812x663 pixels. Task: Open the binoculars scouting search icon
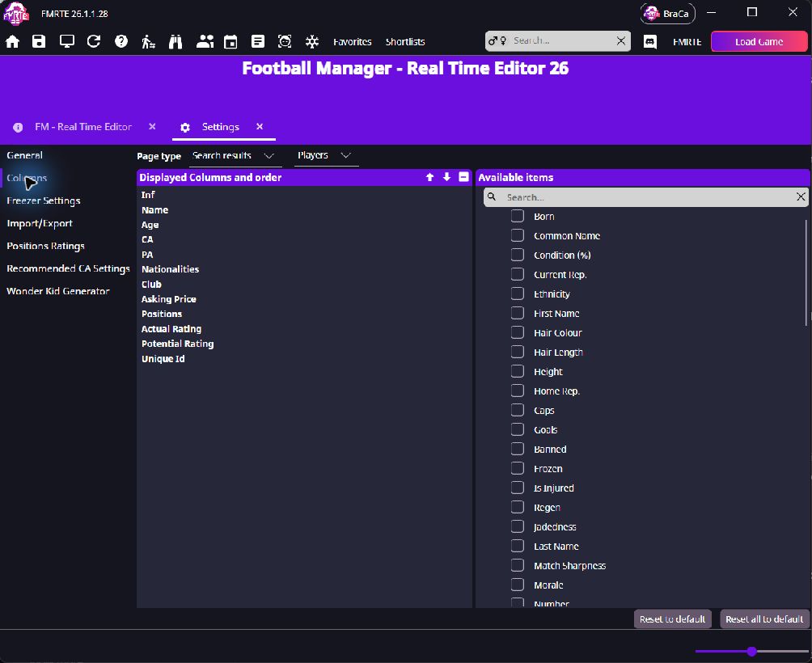(176, 41)
